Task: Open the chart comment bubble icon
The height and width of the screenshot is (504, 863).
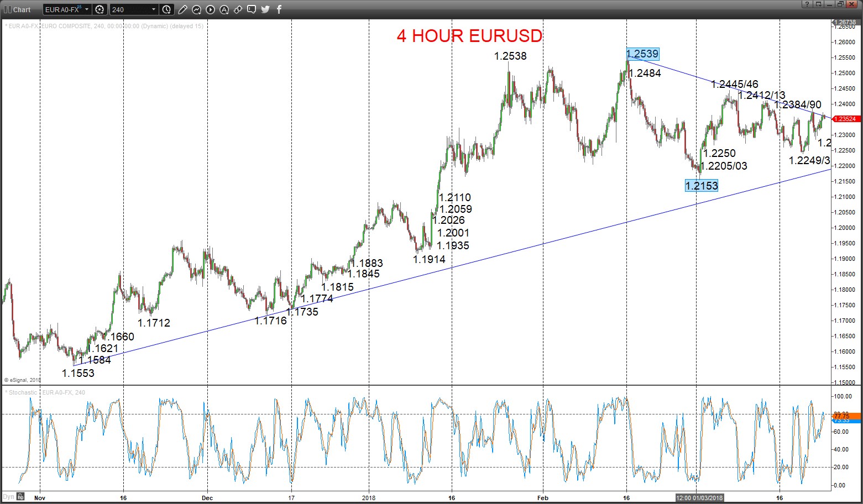Action: (252, 9)
